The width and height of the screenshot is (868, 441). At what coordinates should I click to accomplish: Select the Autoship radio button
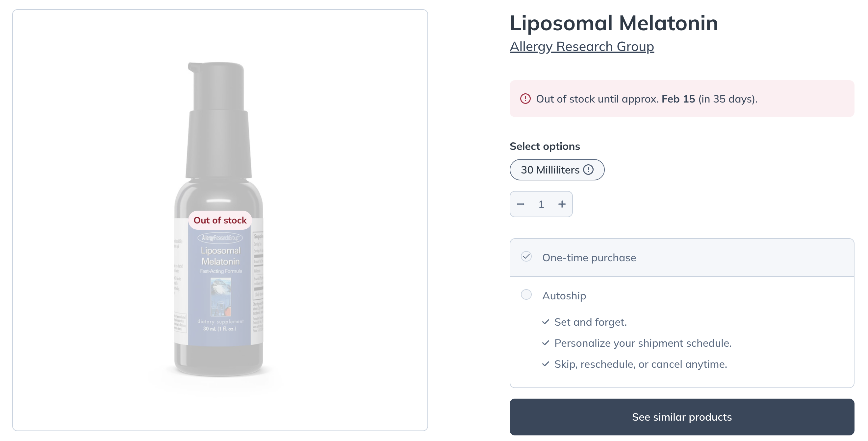pyautogui.click(x=526, y=294)
